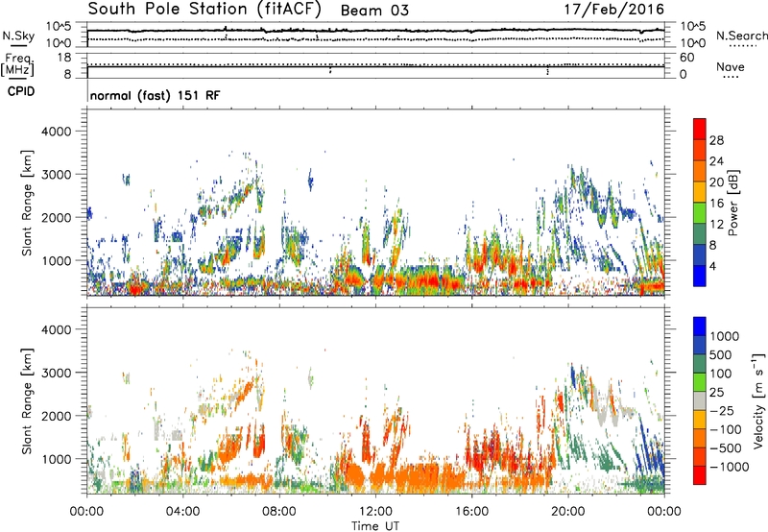The image size is (768, 532).
Task: Click the velocity panel 'Slant Range [km]' label
Action: [27, 401]
